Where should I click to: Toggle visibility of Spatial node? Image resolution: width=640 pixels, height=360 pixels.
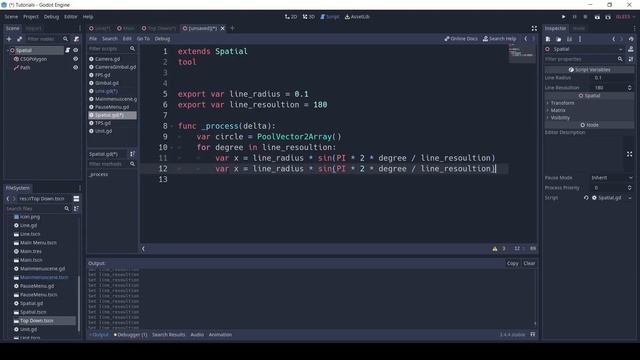(x=76, y=50)
